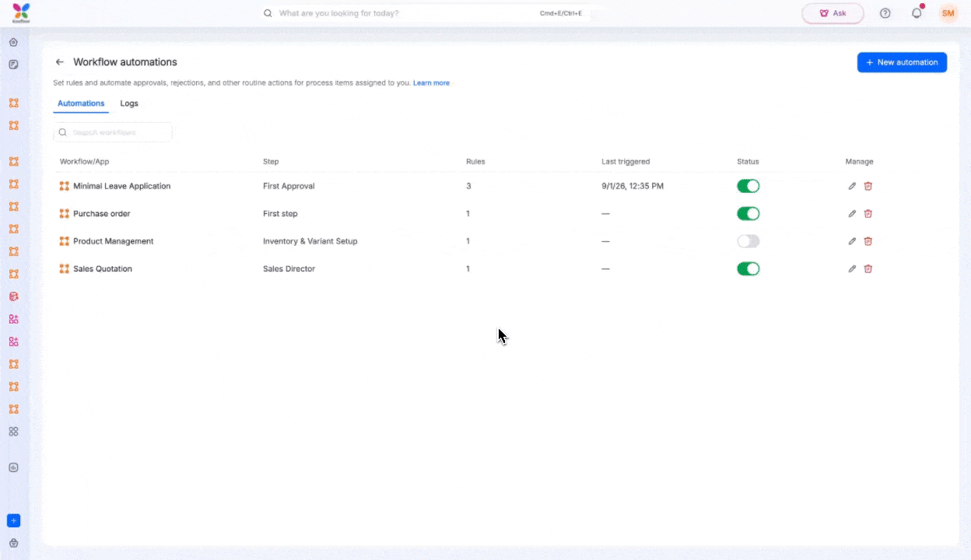The height and width of the screenshot is (560, 971).
Task: Delete the Sales Quotation automation
Action: [868, 268]
